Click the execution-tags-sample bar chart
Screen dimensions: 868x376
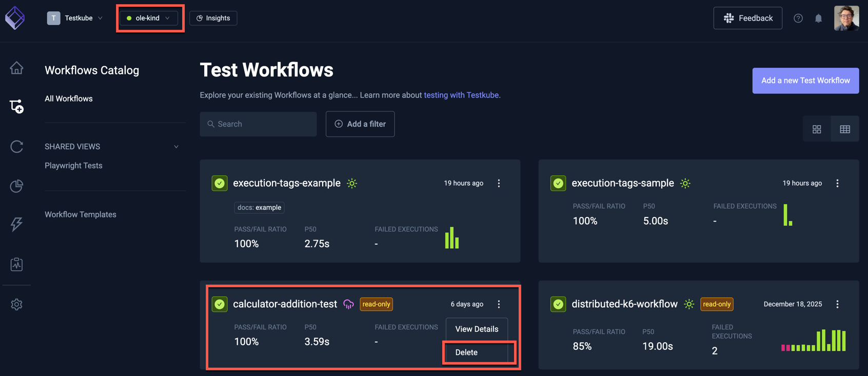[x=788, y=214]
